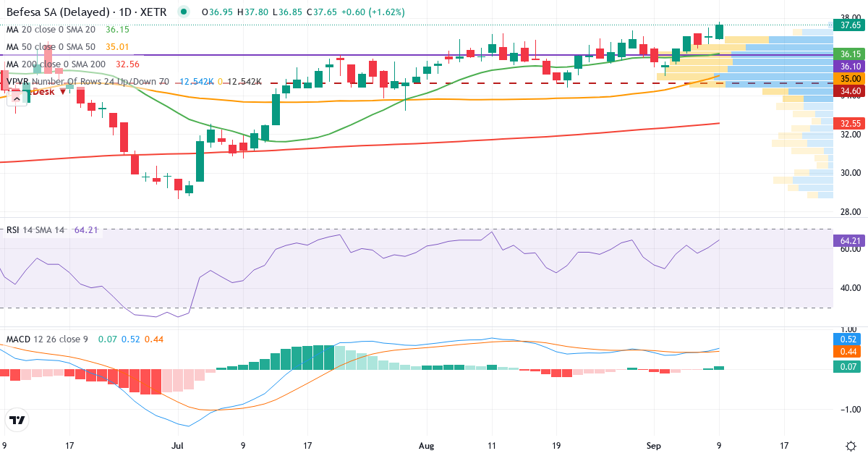868x456 pixels.
Task: Click the blue 12.542K VPVR value
Action: point(197,82)
